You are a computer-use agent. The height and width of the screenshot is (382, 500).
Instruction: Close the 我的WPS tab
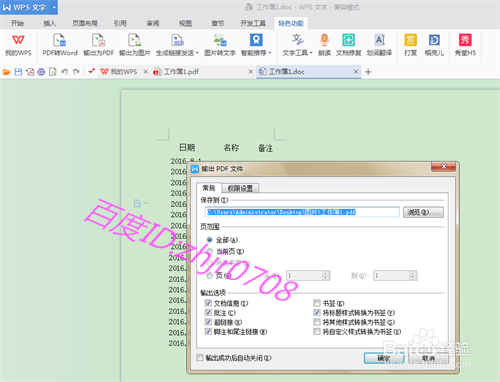click(x=145, y=72)
